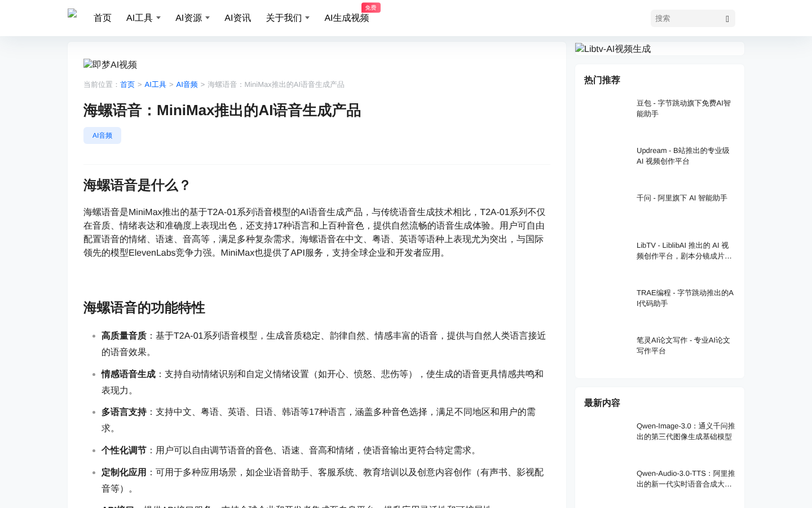Click the Qwen-Image-3.0 article thumbnail
The image size is (812, 508).
tap(607, 438)
